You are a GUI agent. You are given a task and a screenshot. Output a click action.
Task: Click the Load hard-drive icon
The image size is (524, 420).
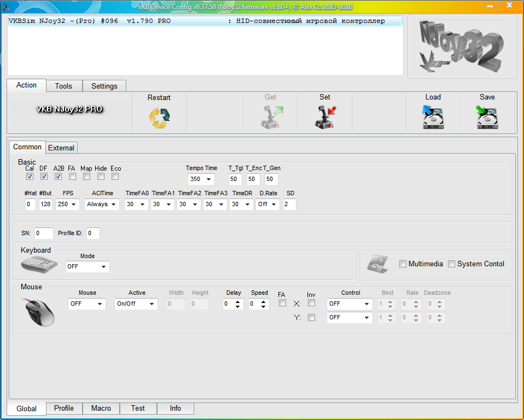pos(433,117)
